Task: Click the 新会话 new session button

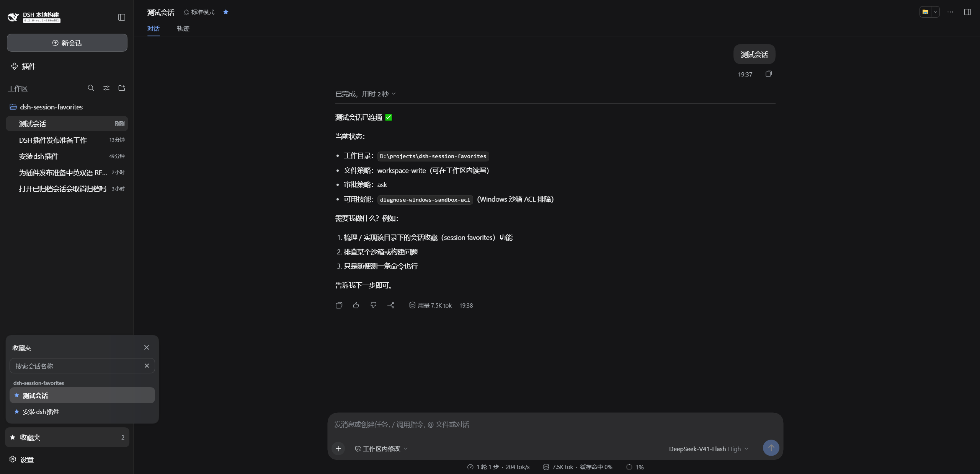Action: click(x=67, y=42)
